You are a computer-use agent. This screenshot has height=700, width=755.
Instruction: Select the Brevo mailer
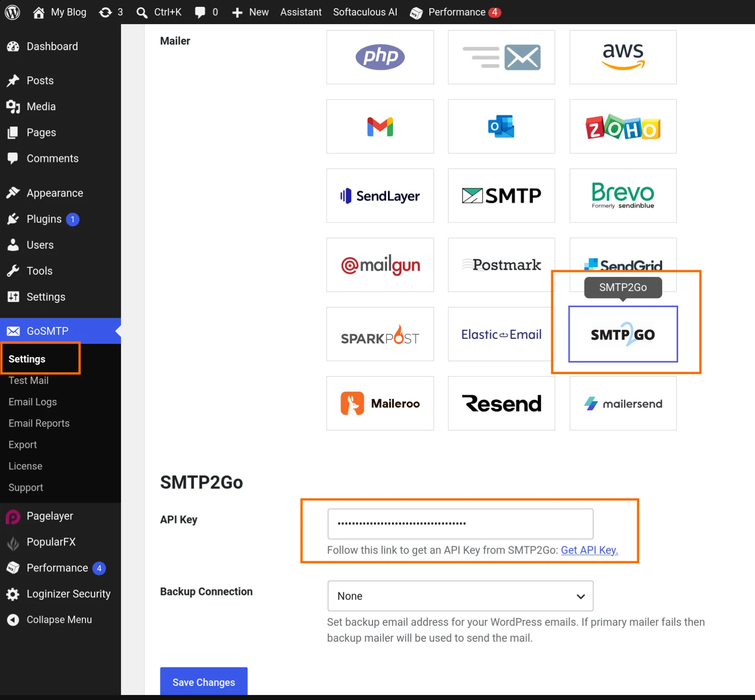click(623, 196)
